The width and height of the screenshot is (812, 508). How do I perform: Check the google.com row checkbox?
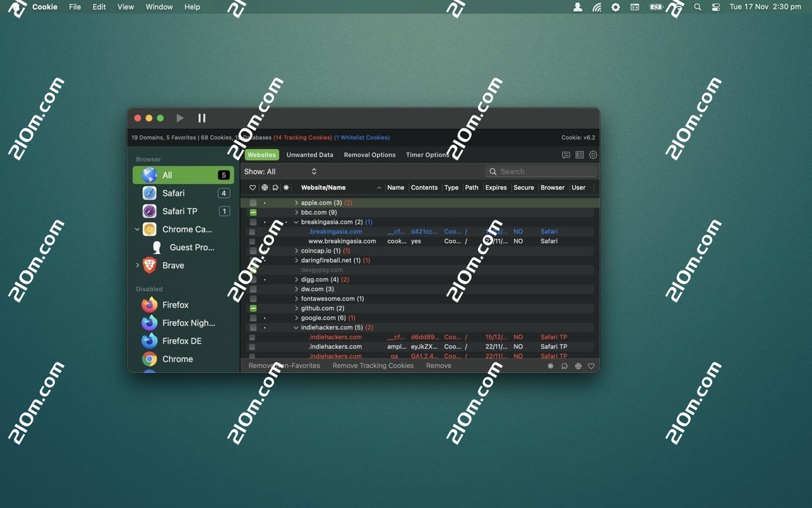pos(253,318)
